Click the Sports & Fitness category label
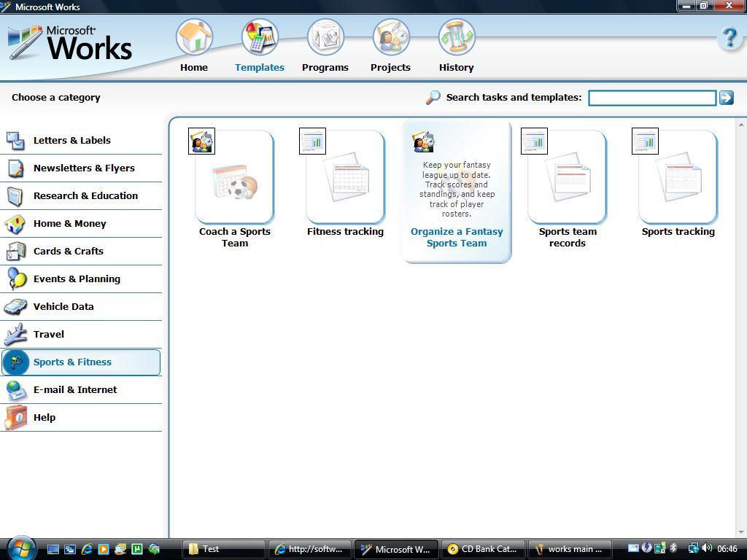The height and width of the screenshot is (560, 747). click(72, 362)
